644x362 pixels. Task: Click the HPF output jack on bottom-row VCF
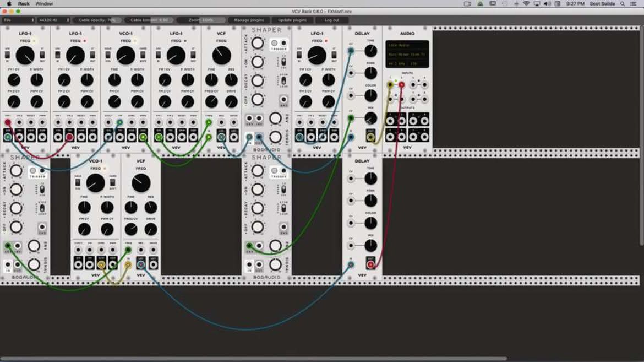pyautogui.click(x=153, y=264)
